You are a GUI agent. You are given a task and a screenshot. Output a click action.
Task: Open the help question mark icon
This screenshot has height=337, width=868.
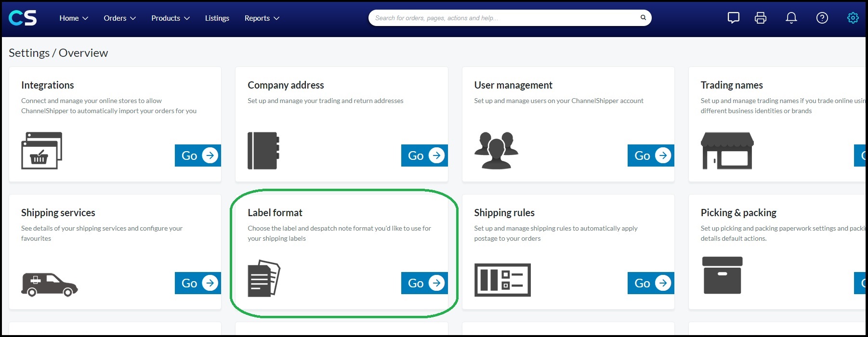pos(822,18)
